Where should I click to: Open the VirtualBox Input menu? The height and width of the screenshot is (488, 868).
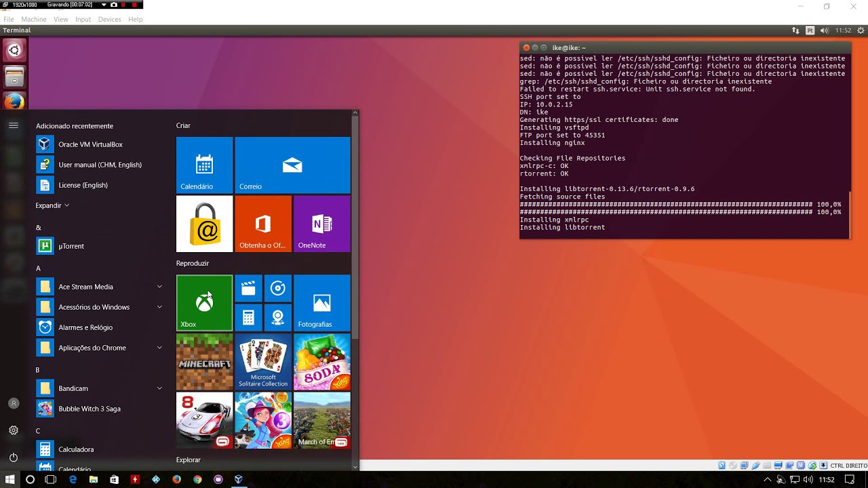pos(83,19)
